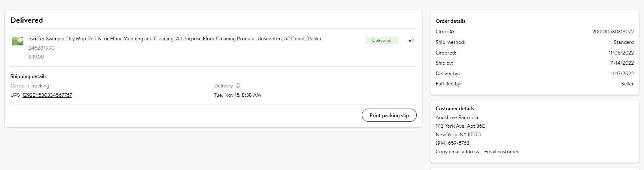
Task: Click the Copy email address link
Action: coord(457,152)
